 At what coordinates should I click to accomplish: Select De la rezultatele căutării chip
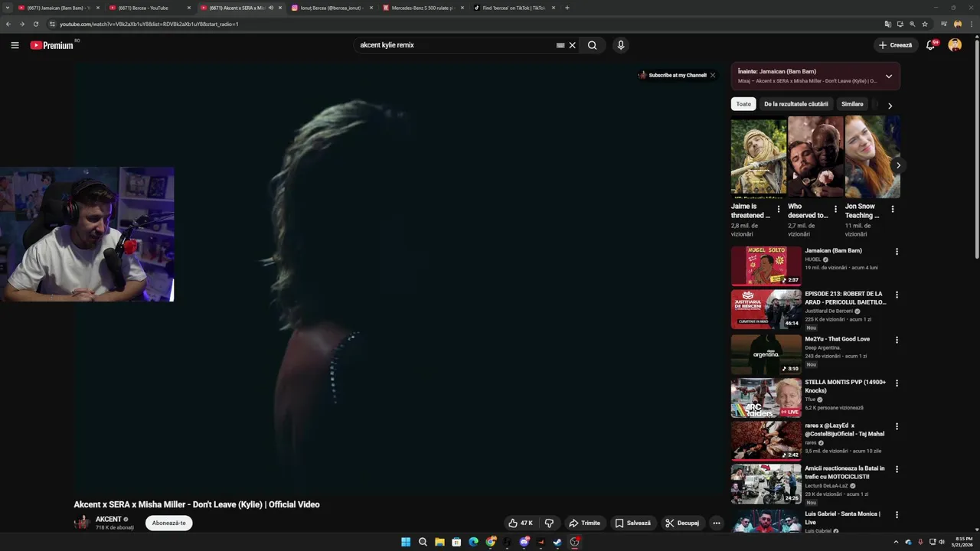[x=796, y=104]
